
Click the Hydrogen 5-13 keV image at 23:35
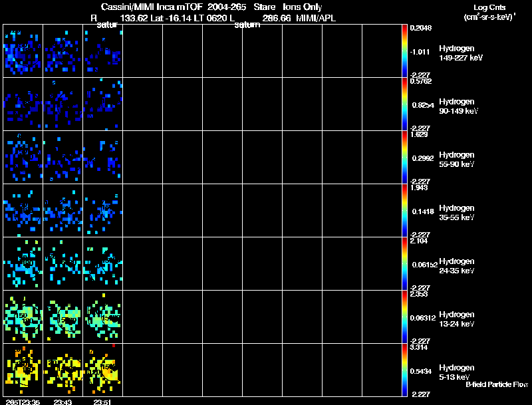click(23, 370)
